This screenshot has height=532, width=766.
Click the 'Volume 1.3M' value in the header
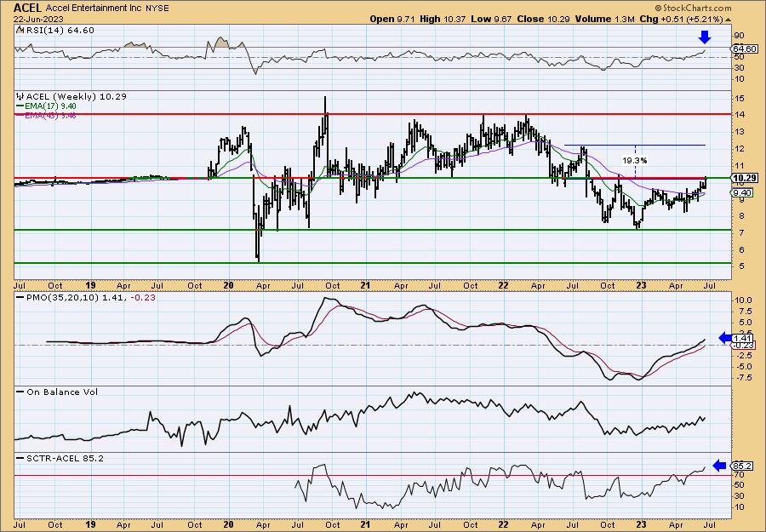[x=605, y=19]
